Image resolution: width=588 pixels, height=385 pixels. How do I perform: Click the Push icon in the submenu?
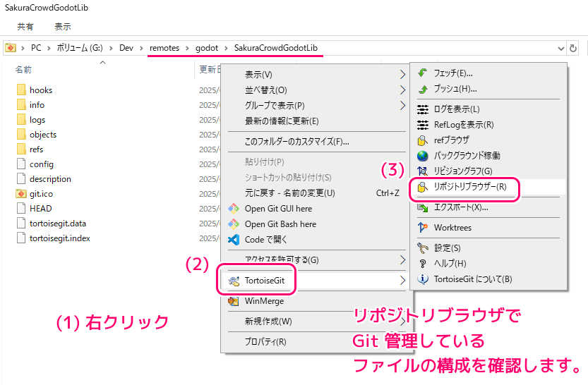pyautogui.click(x=423, y=89)
